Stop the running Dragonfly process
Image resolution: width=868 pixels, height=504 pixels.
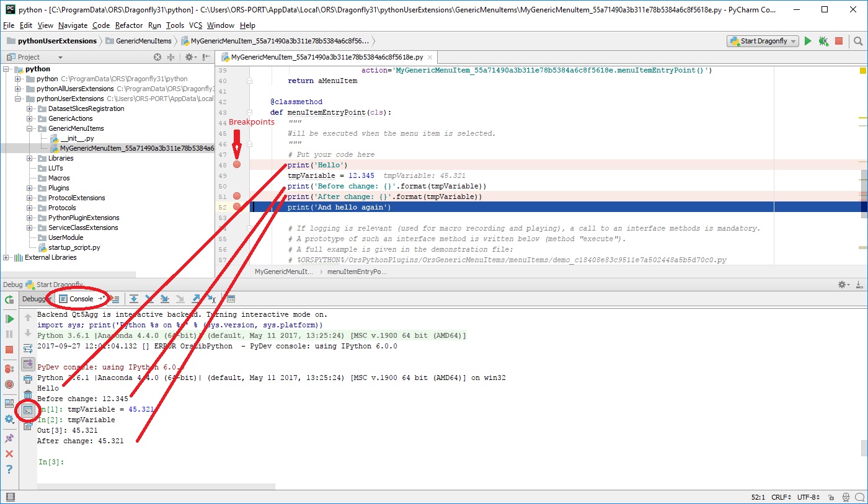pos(839,40)
